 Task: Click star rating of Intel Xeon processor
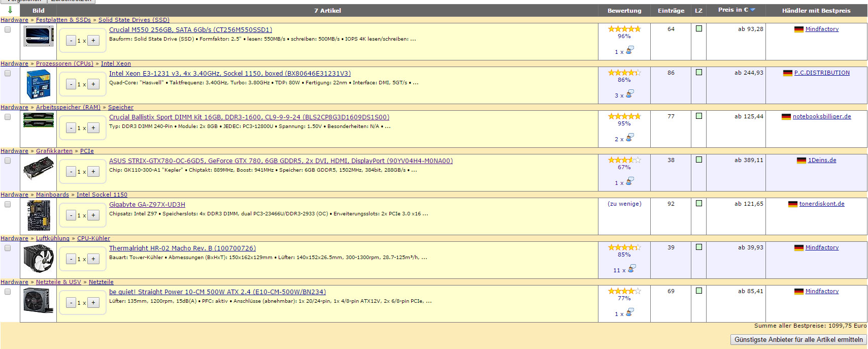point(624,73)
